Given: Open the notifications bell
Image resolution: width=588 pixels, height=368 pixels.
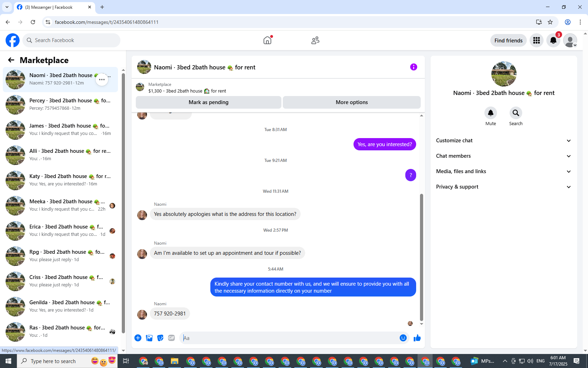Looking at the screenshot, I should pos(553,40).
